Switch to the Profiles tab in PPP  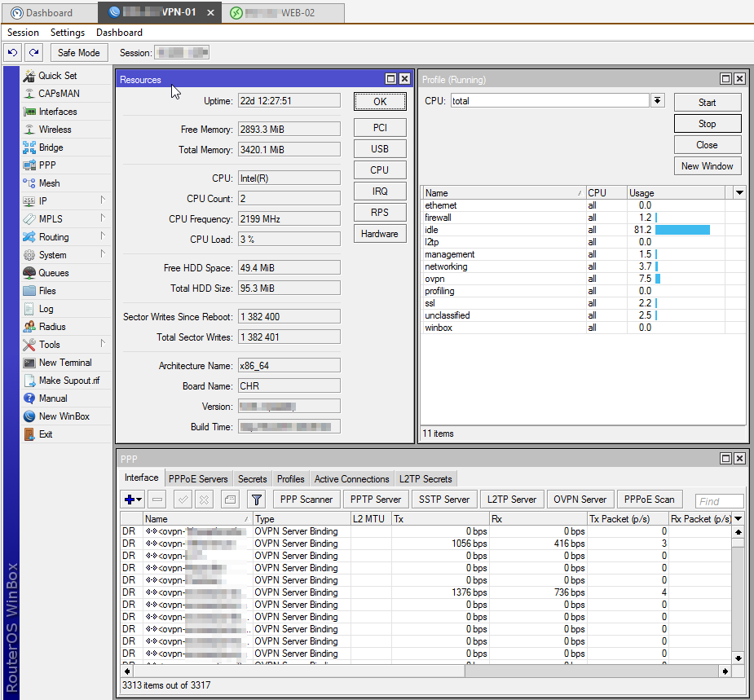pos(290,479)
